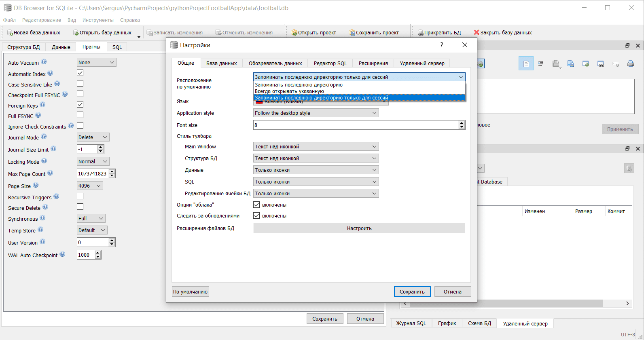Enable the Recursive Triggers checkbox
Image resolution: width=644 pixels, height=340 pixels.
pos(80,196)
